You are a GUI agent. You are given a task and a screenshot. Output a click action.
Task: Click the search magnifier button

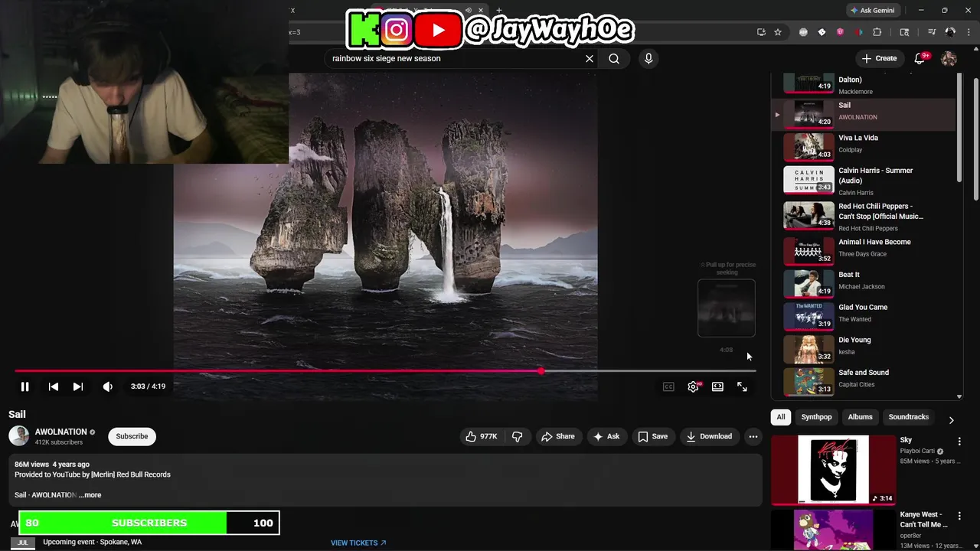coord(614,58)
